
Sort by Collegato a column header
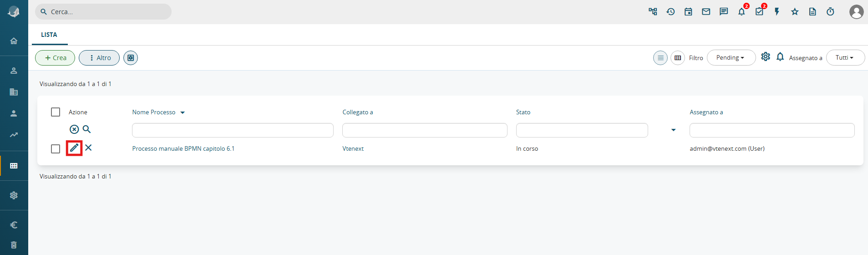358,112
